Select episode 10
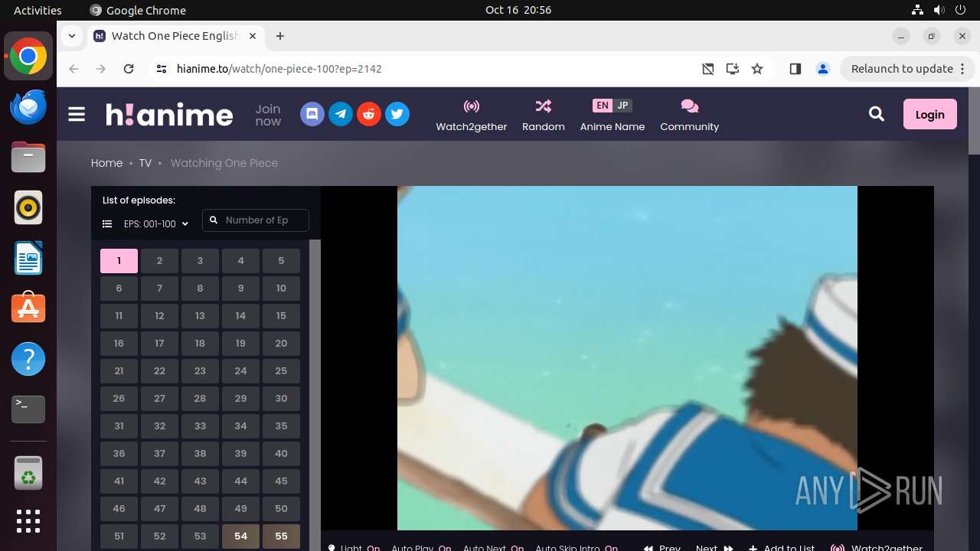 (x=281, y=289)
